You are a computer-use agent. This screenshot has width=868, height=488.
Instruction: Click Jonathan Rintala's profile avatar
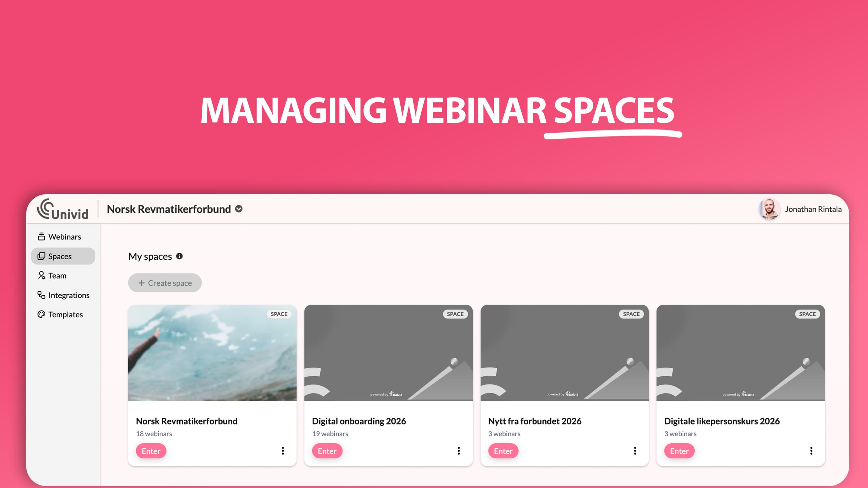coord(770,209)
